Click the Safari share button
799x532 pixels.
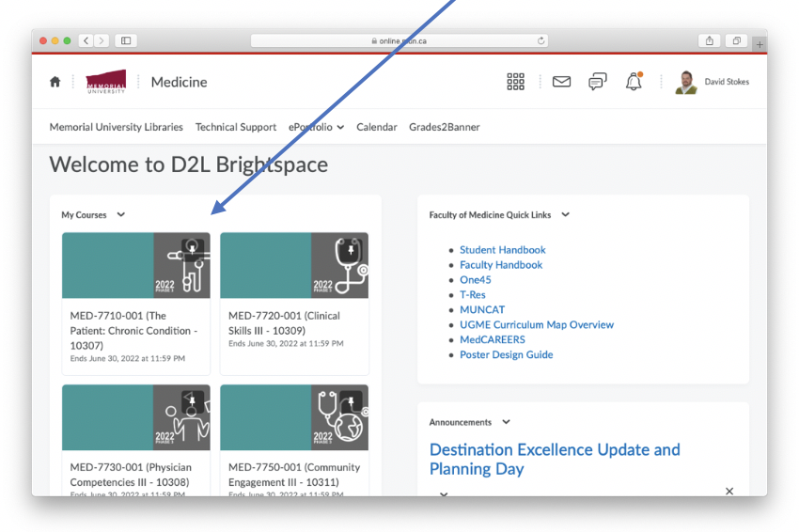click(710, 40)
